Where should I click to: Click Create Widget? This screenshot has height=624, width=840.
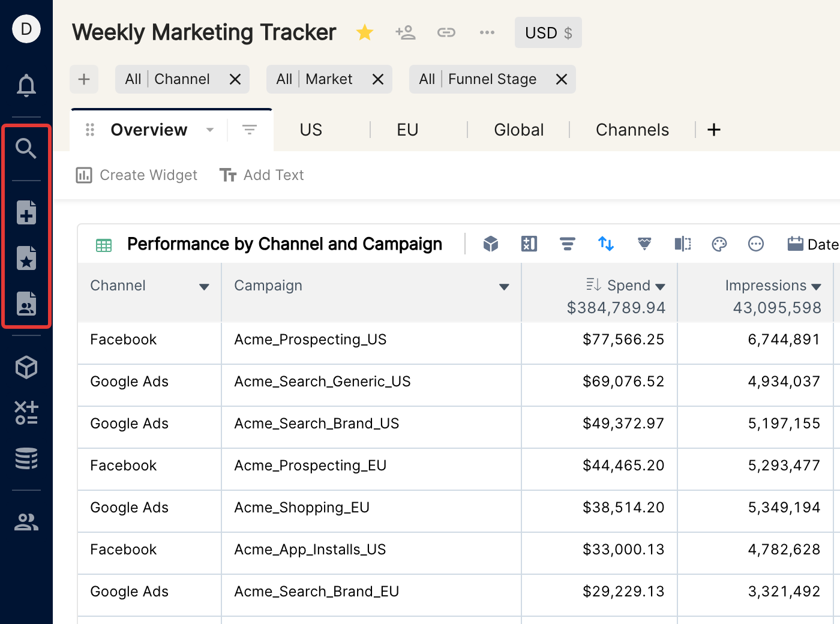[x=137, y=175]
